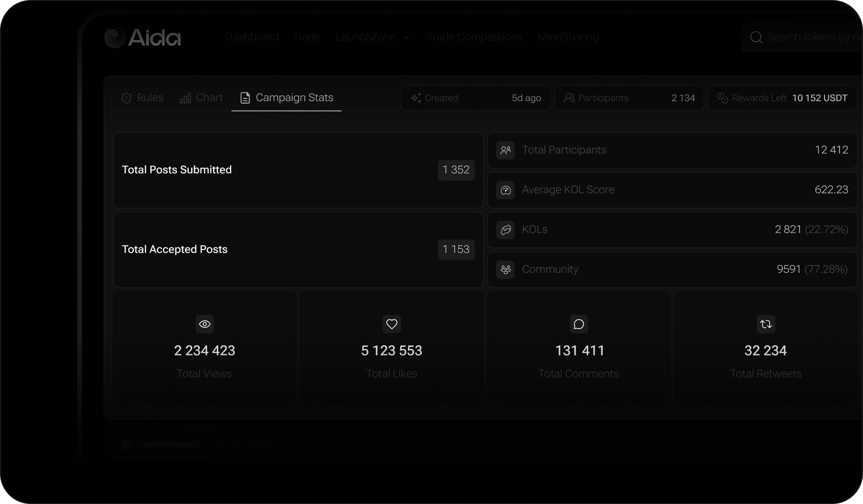
Task: Click the retweet arrows icon
Action: [x=766, y=324]
